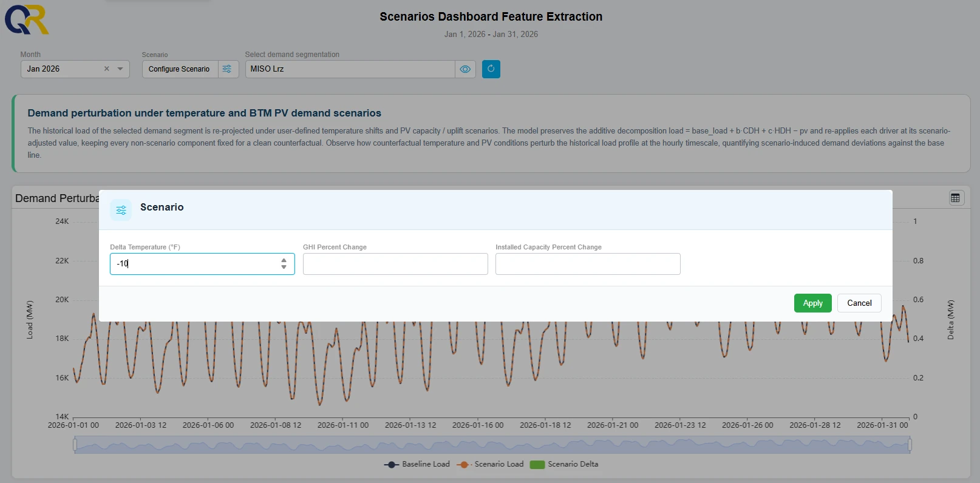Toggle Scenario Load legend entry
The width and height of the screenshot is (980, 483).
coord(490,464)
